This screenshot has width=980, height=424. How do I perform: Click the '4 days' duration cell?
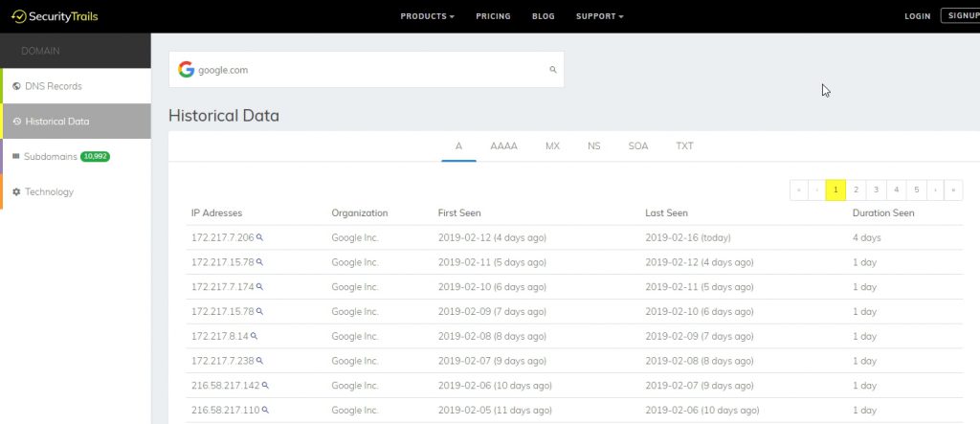pyautogui.click(x=866, y=237)
